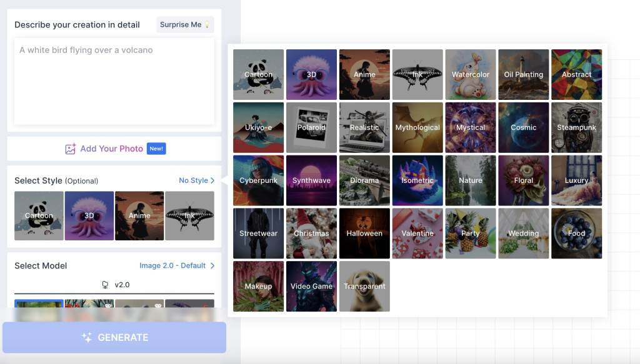The width and height of the screenshot is (640, 364).
Task: Click Add Your Photo button
Action: (x=114, y=149)
